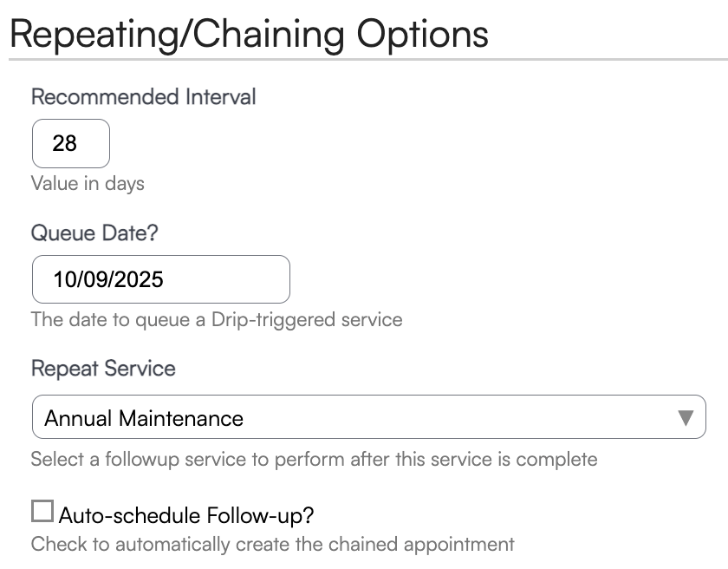Click the Auto-schedule Follow-up? label text
The image size is (728, 569).
tap(186, 516)
